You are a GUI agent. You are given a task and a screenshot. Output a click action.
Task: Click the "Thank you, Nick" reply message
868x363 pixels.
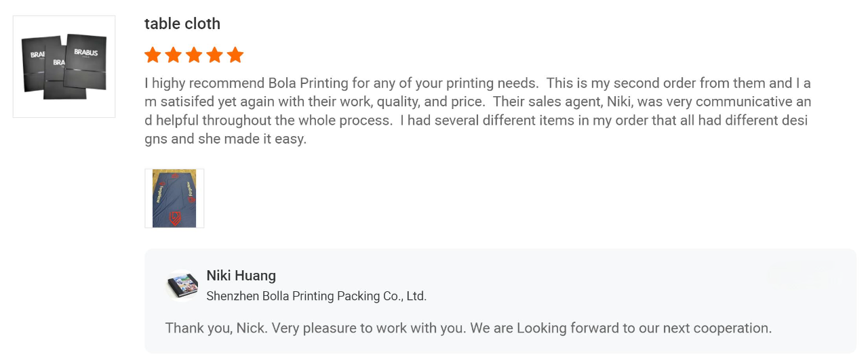point(469,328)
